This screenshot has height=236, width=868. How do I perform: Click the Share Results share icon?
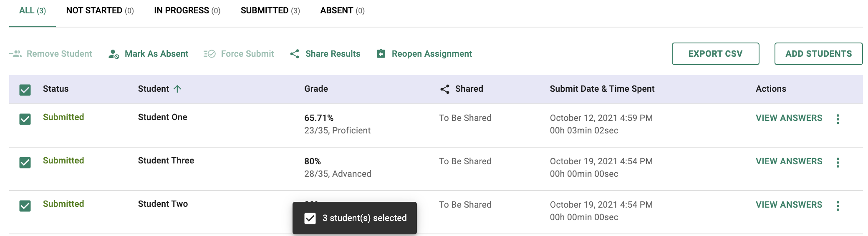pos(295,54)
